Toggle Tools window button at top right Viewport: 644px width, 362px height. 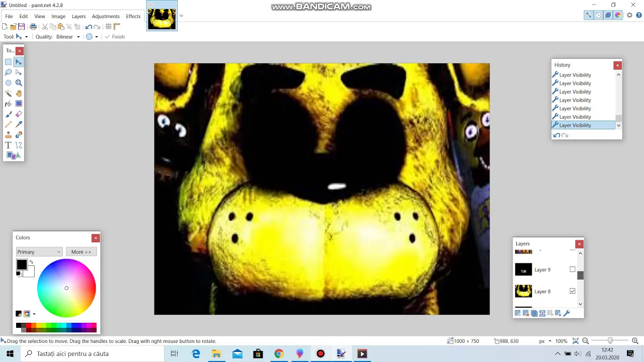588,15
